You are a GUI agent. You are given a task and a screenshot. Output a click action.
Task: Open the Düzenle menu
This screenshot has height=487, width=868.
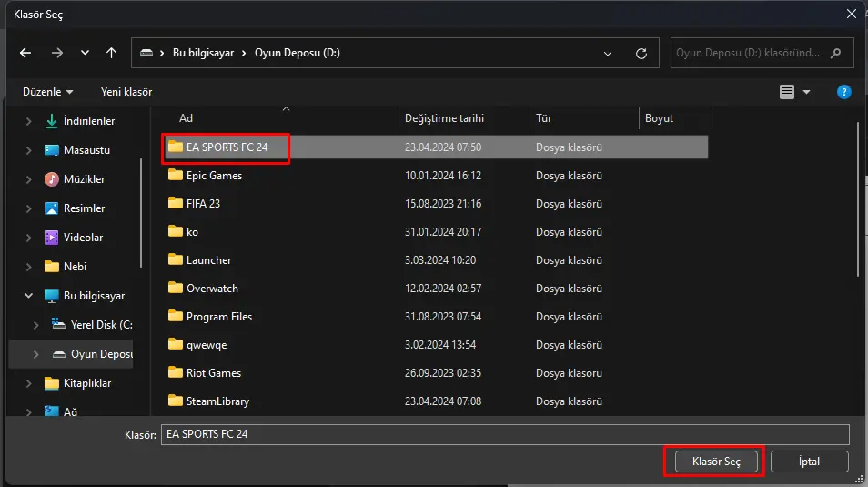coord(47,92)
